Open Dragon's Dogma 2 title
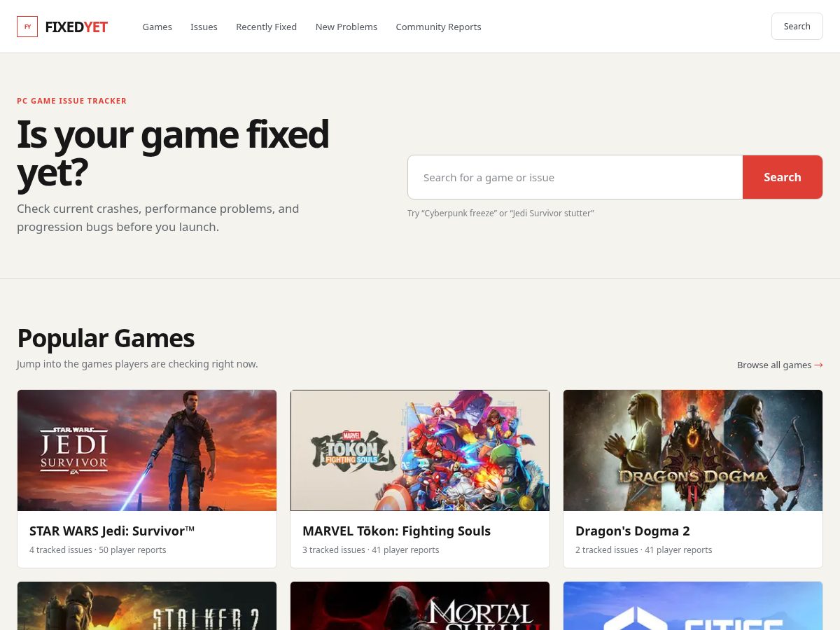Image resolution: width=840 pixels, height=630 pixels. tap(633, 531)
